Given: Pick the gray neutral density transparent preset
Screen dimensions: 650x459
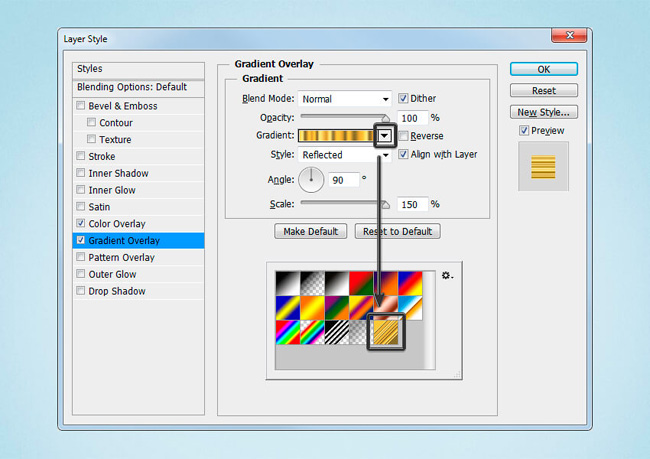Looking at the screenshot, I should coord(359,333).
